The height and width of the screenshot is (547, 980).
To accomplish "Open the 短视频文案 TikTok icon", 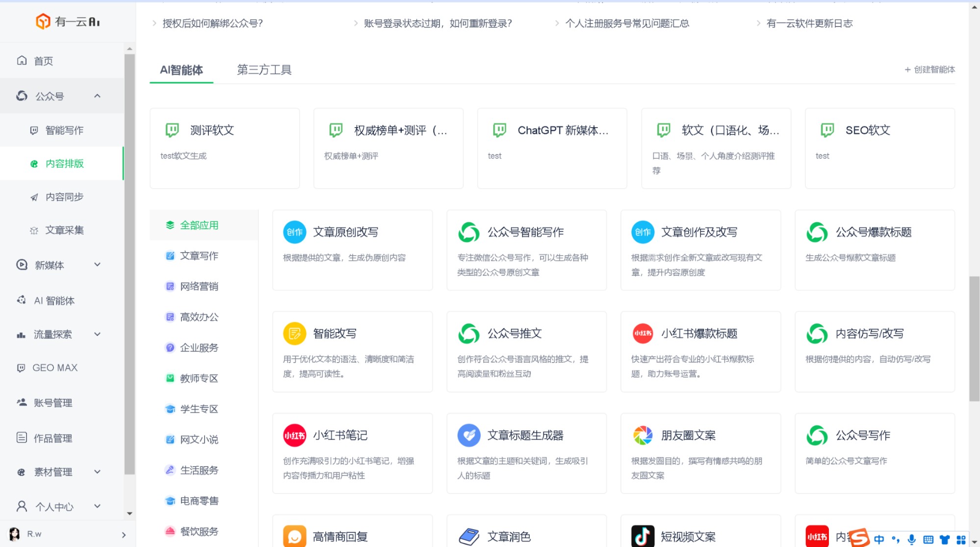I will pyautogui.click(x=643, y=536).
